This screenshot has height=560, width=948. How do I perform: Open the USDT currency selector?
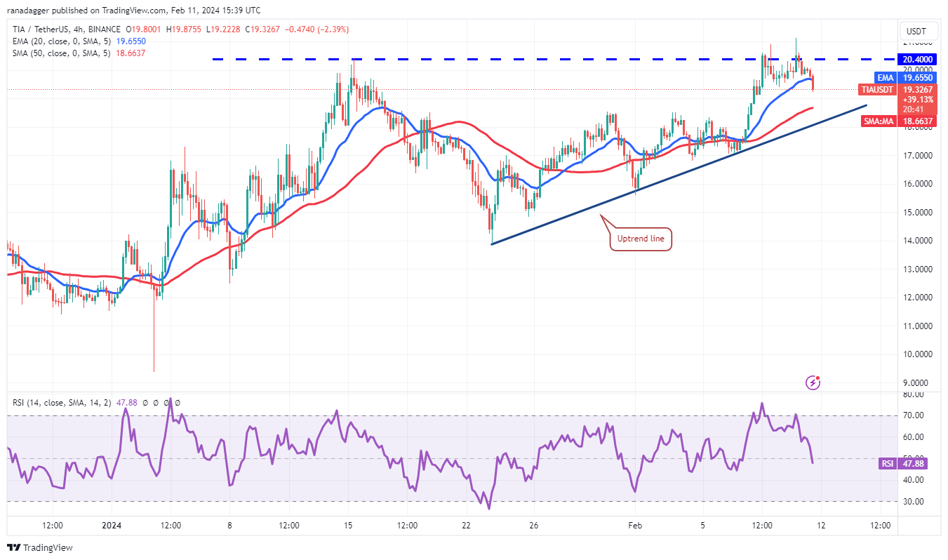click(916, 32)
